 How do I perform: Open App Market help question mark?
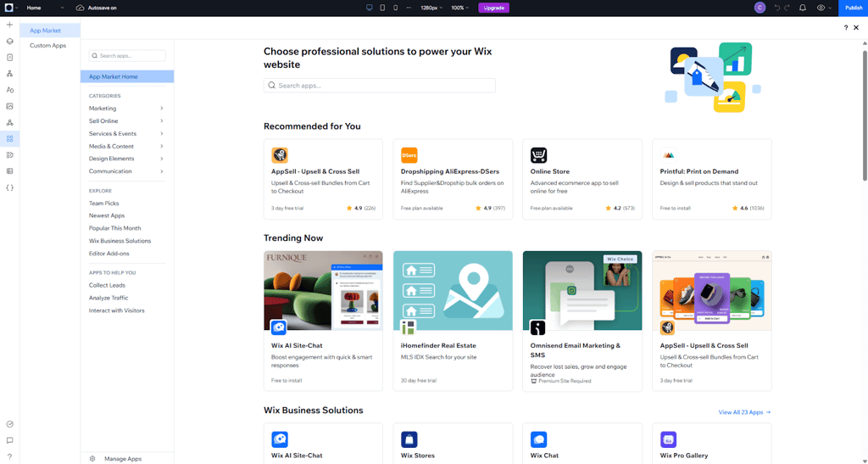(x=846, y=28)
